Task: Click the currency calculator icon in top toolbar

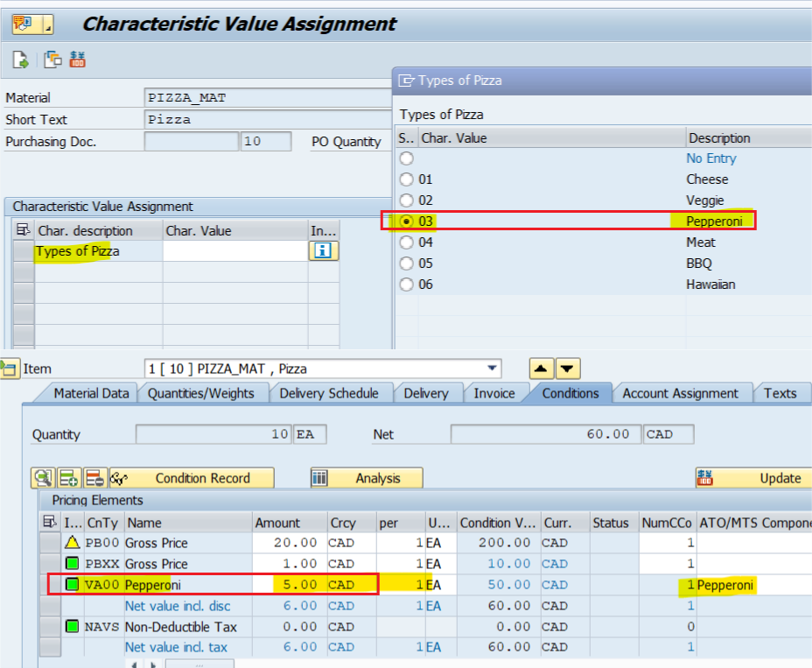Action: point(78,60)
